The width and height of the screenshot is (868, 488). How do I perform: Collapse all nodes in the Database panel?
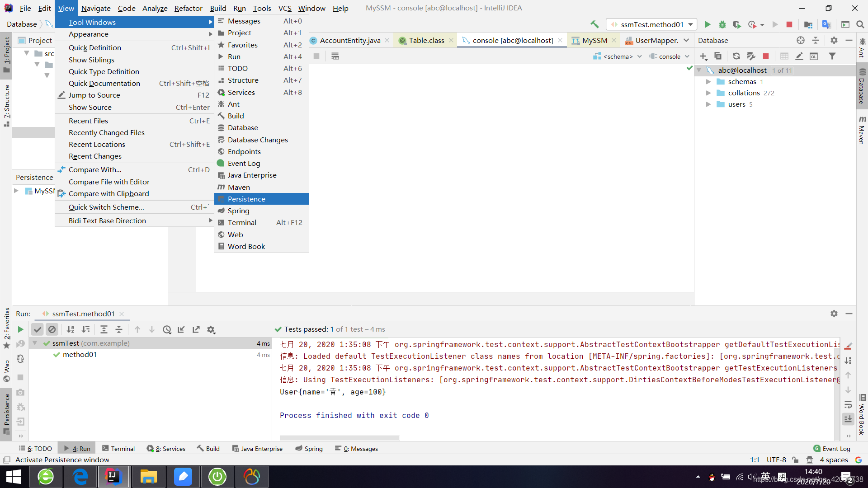tap(816, 40)
